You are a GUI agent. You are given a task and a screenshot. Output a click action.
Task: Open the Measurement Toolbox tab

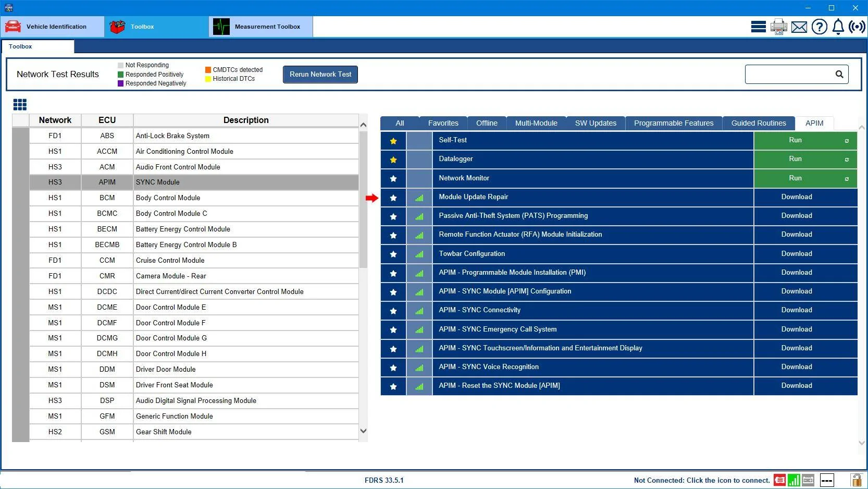click(x=261, y=27)
